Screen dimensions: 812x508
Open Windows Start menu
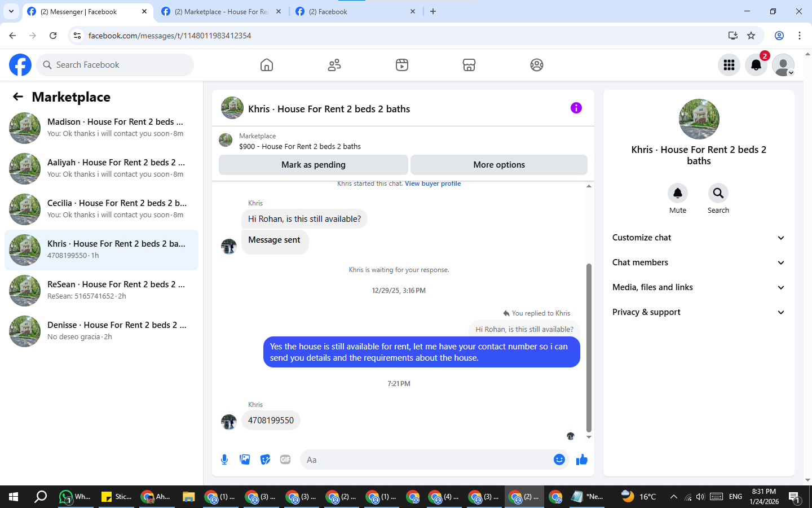(x=14, y=497)
